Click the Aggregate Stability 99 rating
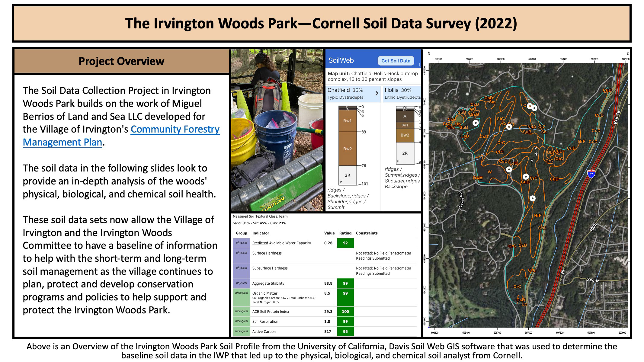Image resolution: width=644 pixels, height=362 pixels. click(345, 284)
